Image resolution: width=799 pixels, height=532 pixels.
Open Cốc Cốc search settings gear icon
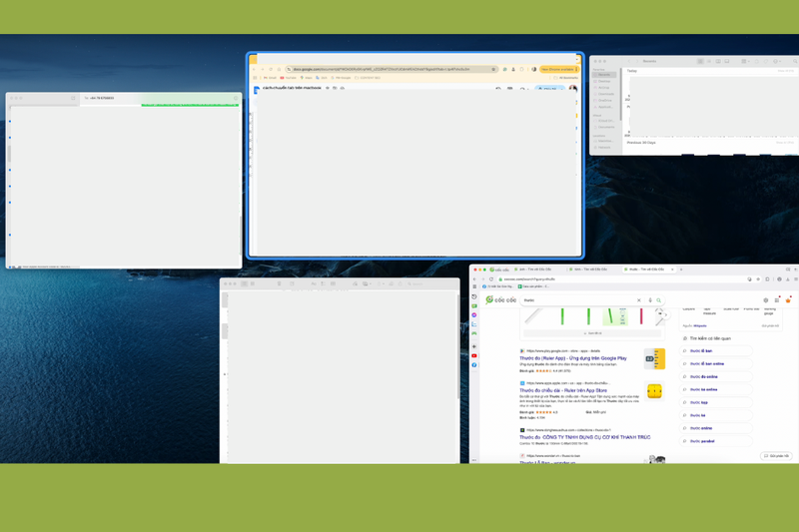point(766,300)
